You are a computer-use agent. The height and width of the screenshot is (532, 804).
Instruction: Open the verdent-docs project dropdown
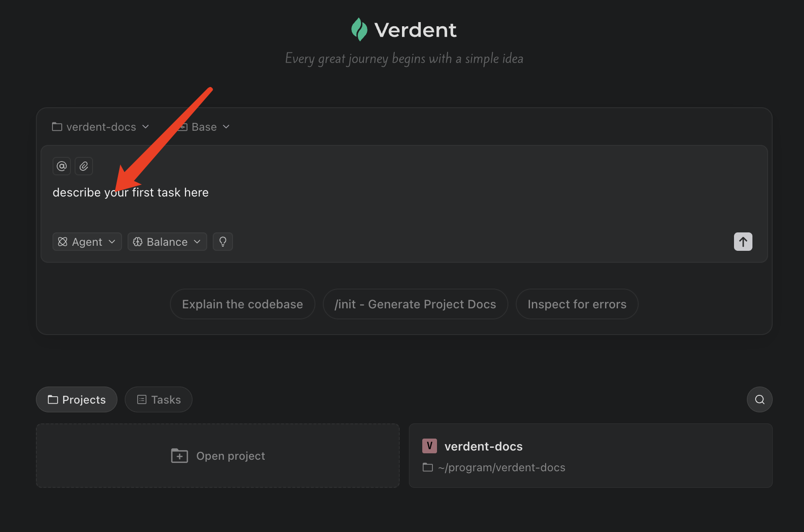pos(101,127)
